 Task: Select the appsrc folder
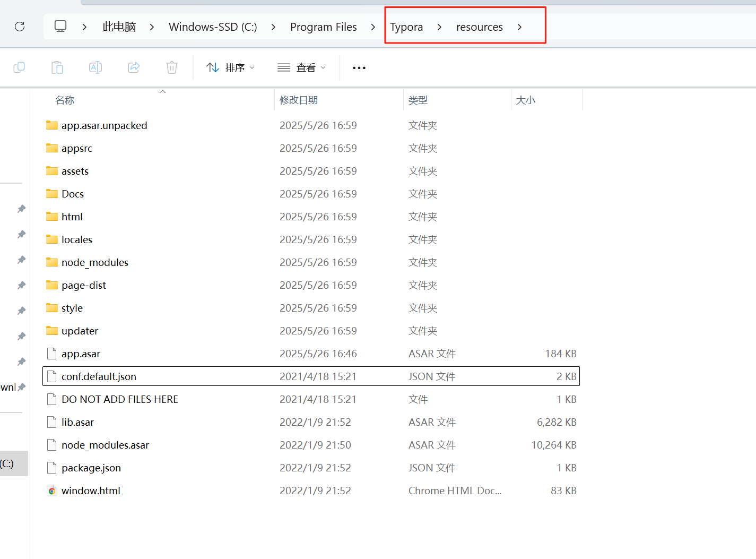pos(311,148)
